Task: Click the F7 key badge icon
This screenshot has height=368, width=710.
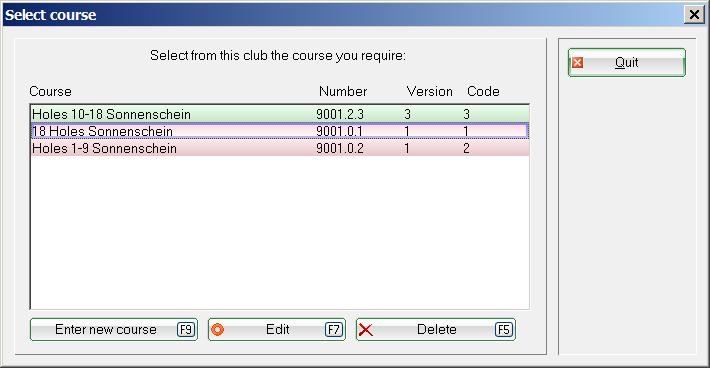Action: [334, 330]
